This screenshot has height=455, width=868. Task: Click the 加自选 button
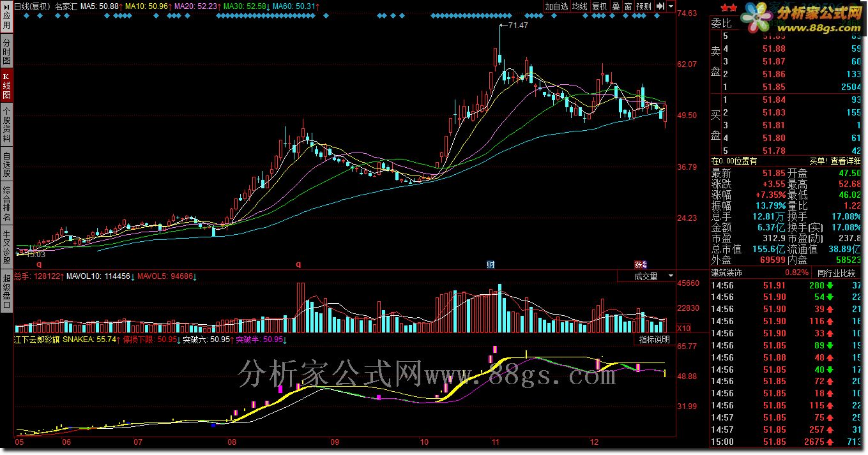pyautogui.click(x=556, y=6)
